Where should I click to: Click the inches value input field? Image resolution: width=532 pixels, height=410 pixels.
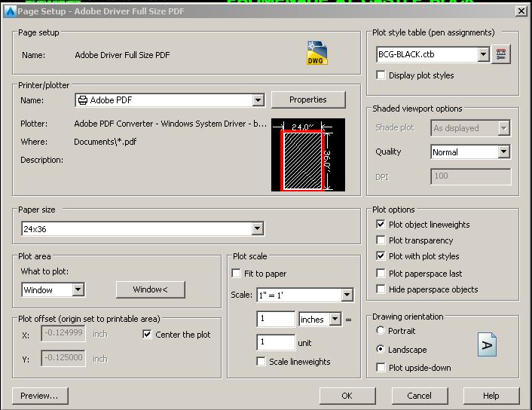click(x=276, y=319)
